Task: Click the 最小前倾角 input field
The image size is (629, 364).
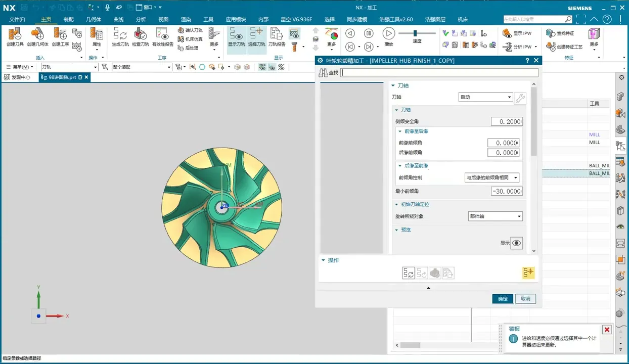Action: [x=506, y=191]
